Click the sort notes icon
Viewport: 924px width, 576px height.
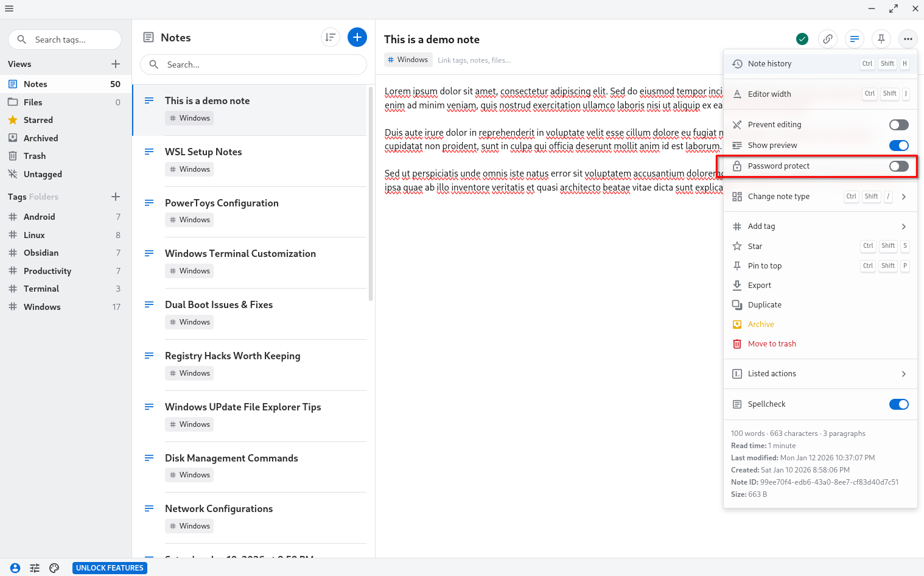click(331, 37)
